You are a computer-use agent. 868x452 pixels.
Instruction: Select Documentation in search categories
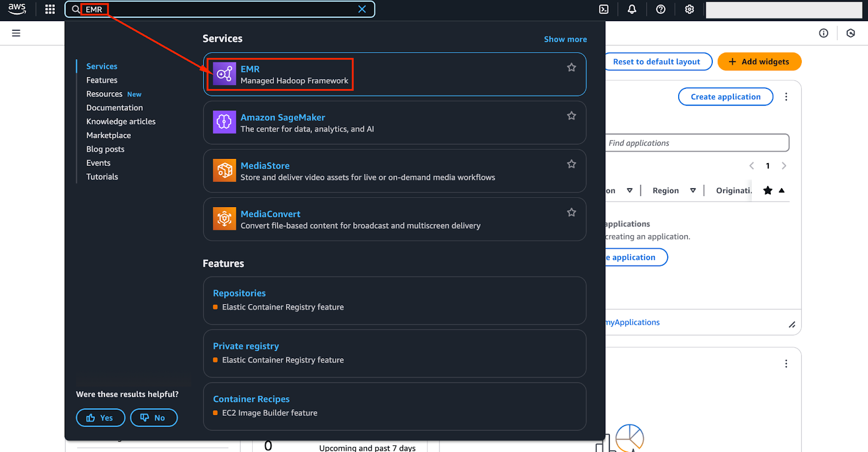114,108
